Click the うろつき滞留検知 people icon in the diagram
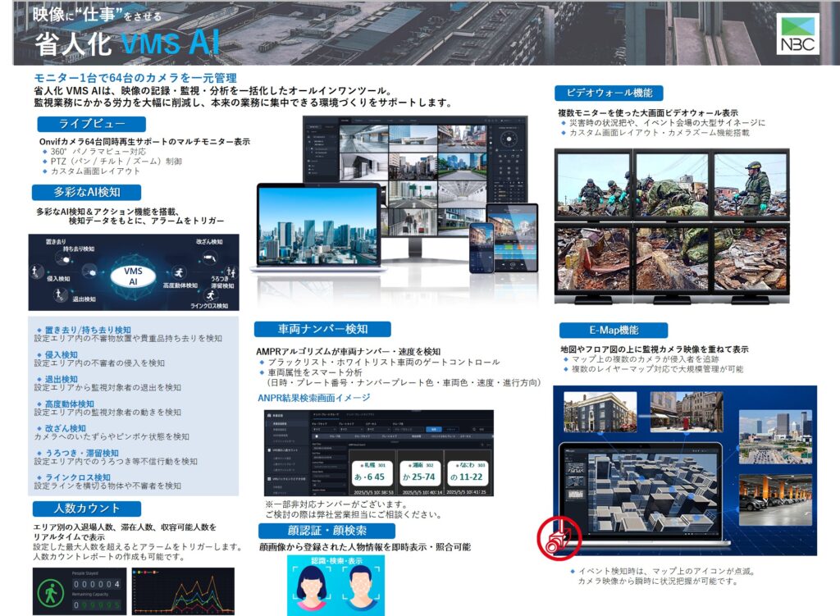Image resolution: width=840 pixels, height=616 pixels. click(230, 271)
